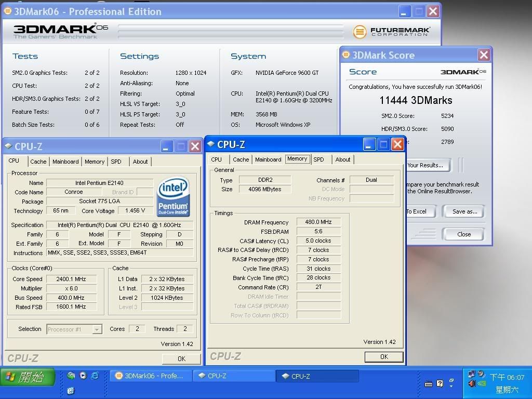Viewport: 532px width, 399px height.
Task: Click the language bar help icon
Action: [x=440, y=383]
